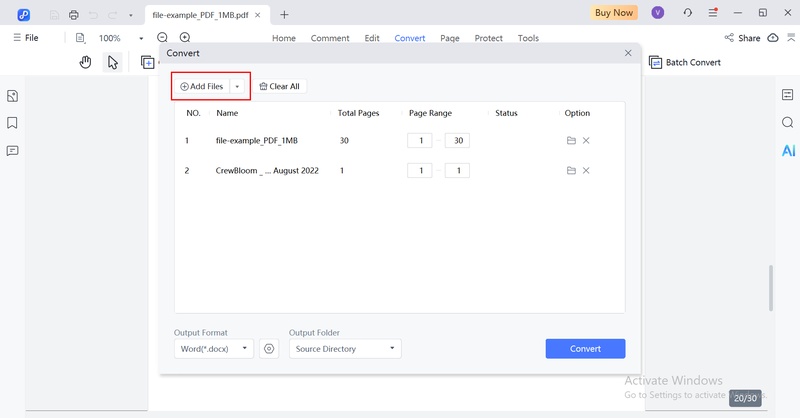Switch to the Home tab

point(284,38)
